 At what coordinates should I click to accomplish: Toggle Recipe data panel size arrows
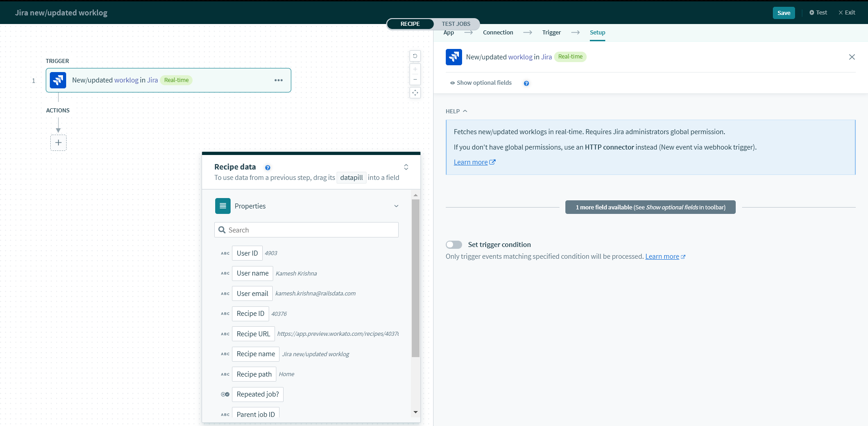pos(406,167)
